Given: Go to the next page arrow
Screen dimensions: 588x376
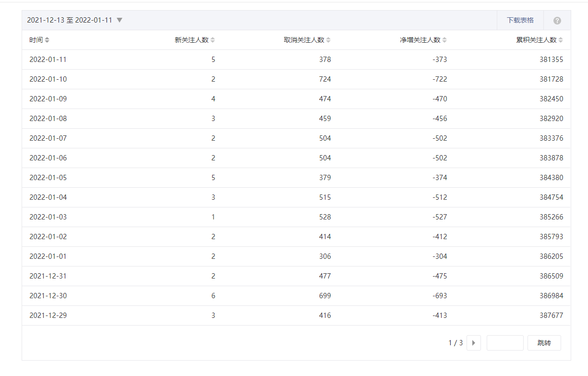Looking at the screenshot, I should 473,343.
